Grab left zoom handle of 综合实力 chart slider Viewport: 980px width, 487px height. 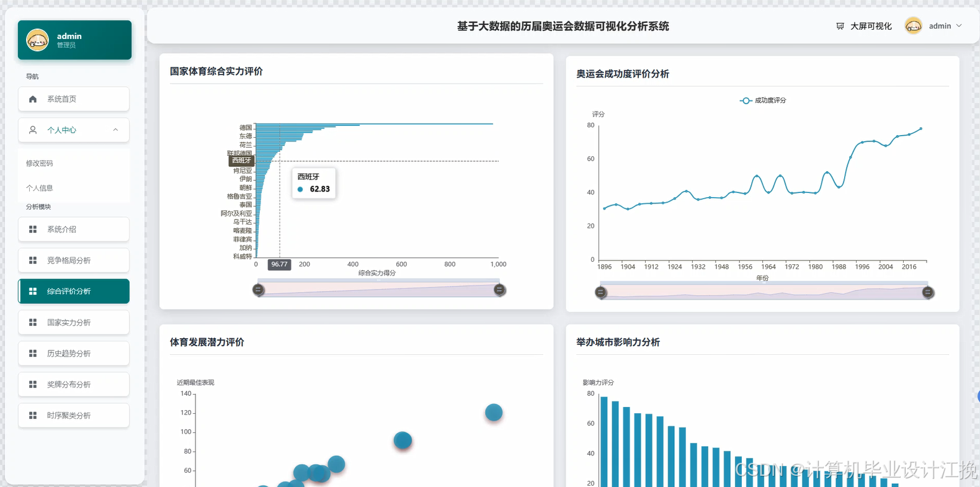point(259,290)
